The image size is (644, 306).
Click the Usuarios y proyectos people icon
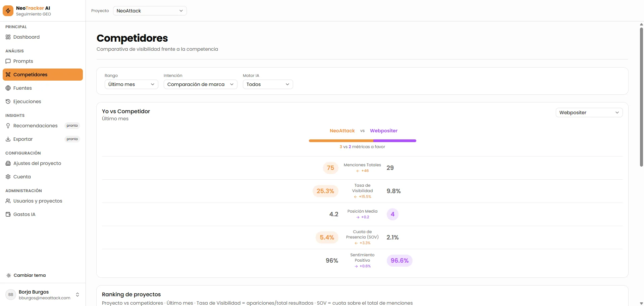pos(8,201)
